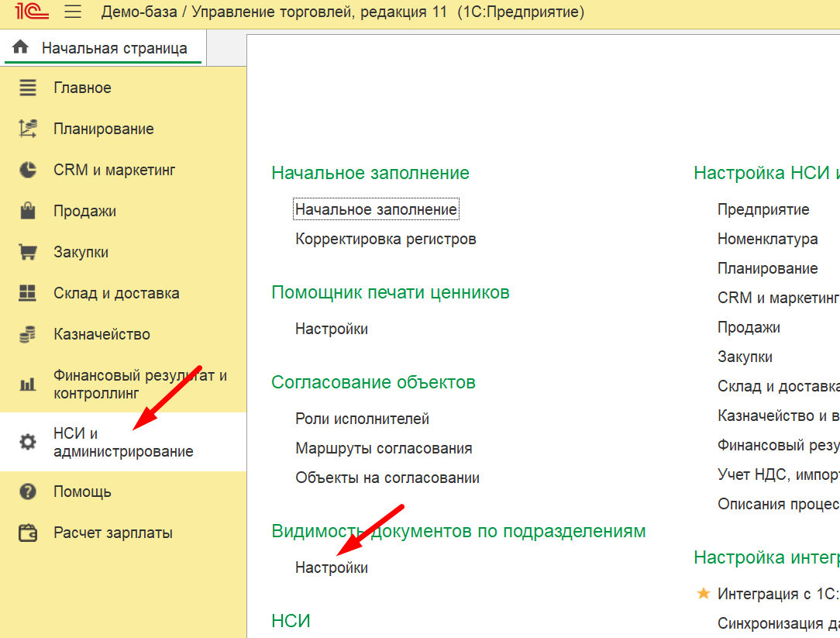Screen dimensions: 840x638
Task: Click the Начальное заполнение green heading
Action: pos(370,173)
